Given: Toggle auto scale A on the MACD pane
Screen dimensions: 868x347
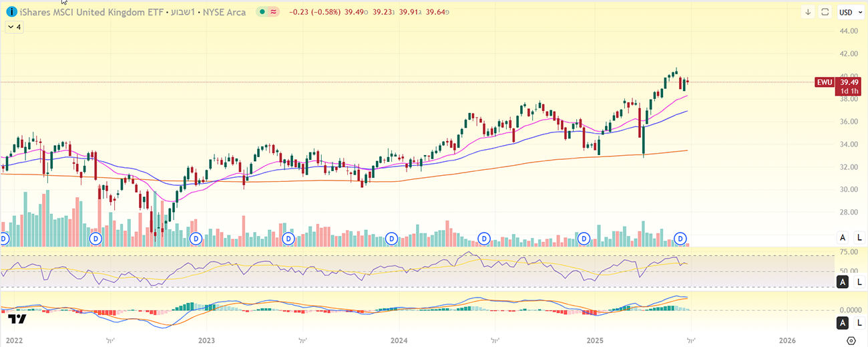Looking at the screenshot, I should pyautogui.click(x=843, y=324).
